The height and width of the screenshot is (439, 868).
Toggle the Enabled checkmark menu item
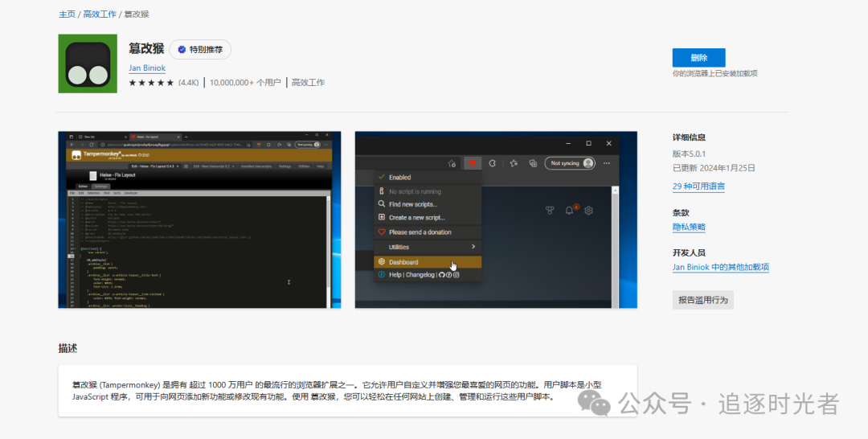click(x=428, y=177)
